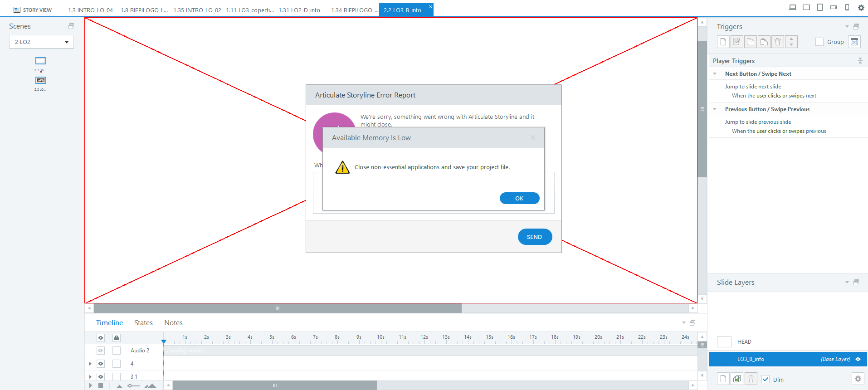Undock the Scenes panel
868x390 pixels.
click(71, 26)
